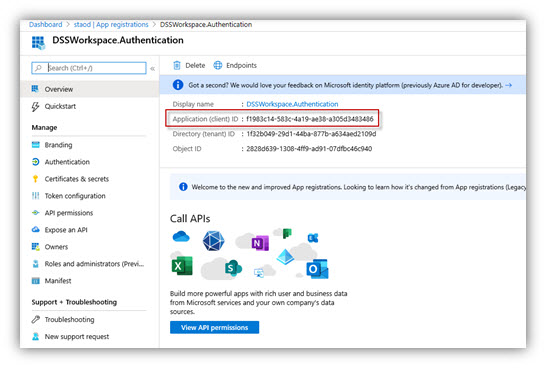
Task: Click the Support + Troubleshooting heading
Action: click(74, 302)
